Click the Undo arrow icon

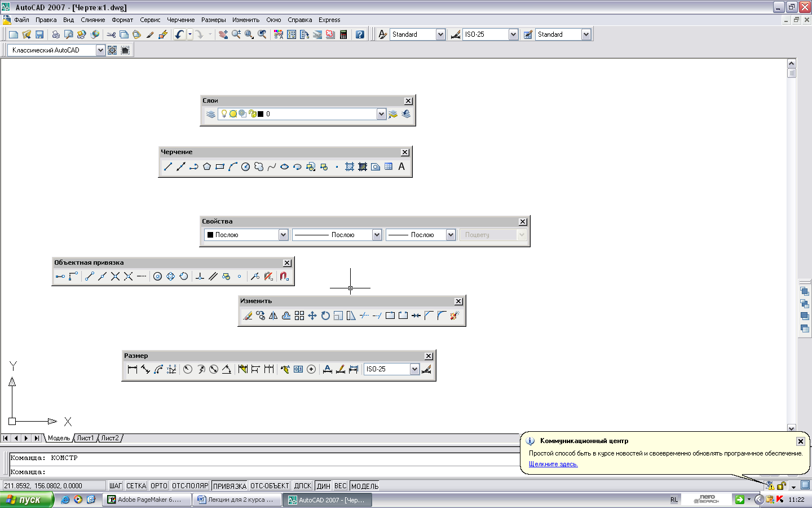(x=179, y=34)
